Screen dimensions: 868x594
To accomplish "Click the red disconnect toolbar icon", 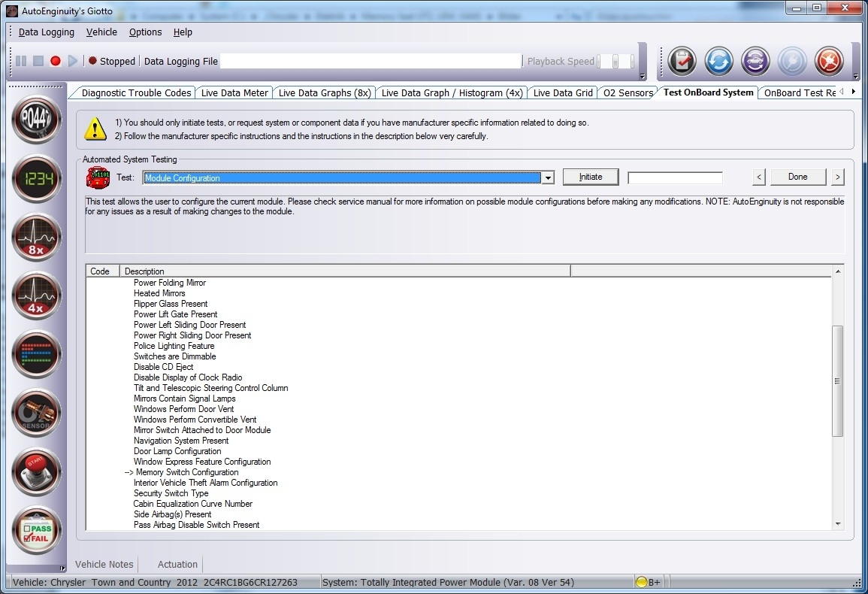I will click(x=829, y=61).
